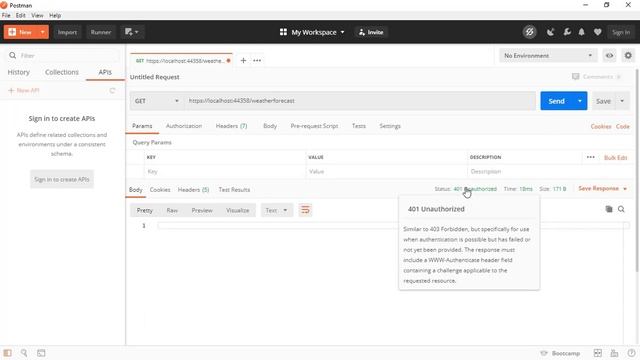
Task: Toggle the wrap lines icon in response
Action: tap(305, 210)
